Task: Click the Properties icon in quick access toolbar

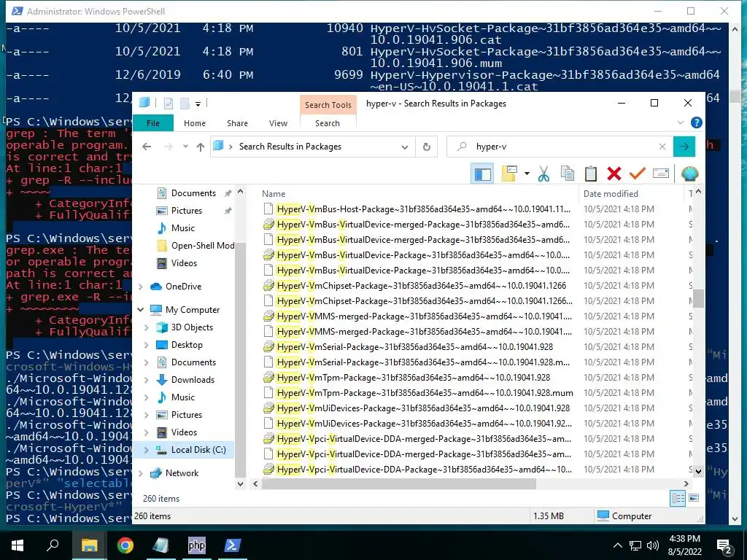Action: click(x=169, y=104)
